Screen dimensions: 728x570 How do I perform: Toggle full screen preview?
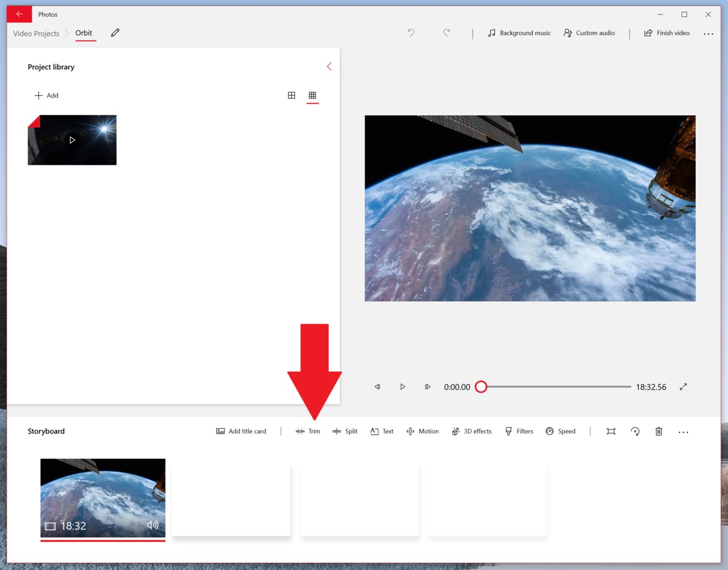coord(683,387)
